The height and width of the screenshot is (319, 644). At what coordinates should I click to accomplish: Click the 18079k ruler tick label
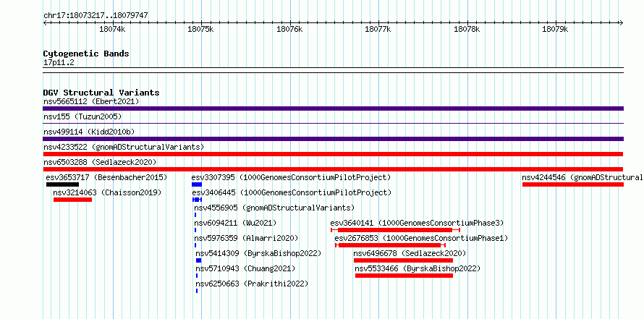coord(555,29)
